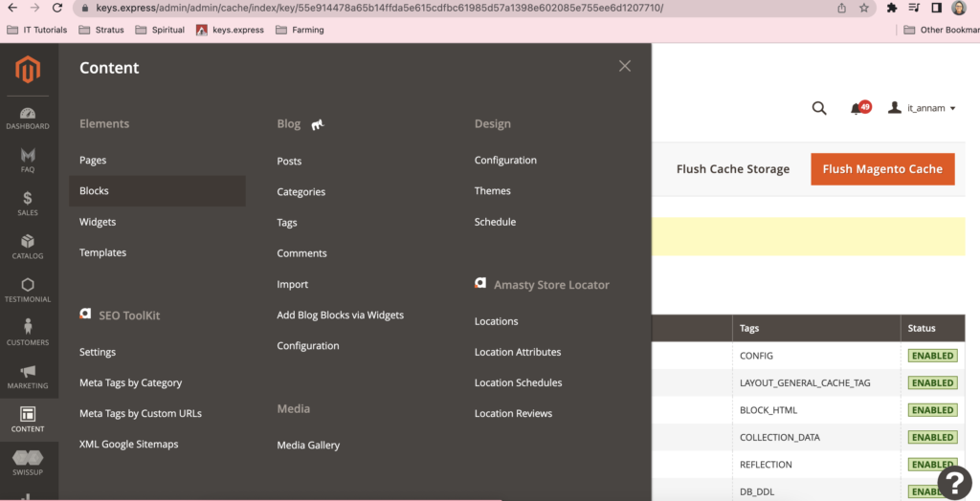
Task: Click the Magento logo
Action: (28, 70)
